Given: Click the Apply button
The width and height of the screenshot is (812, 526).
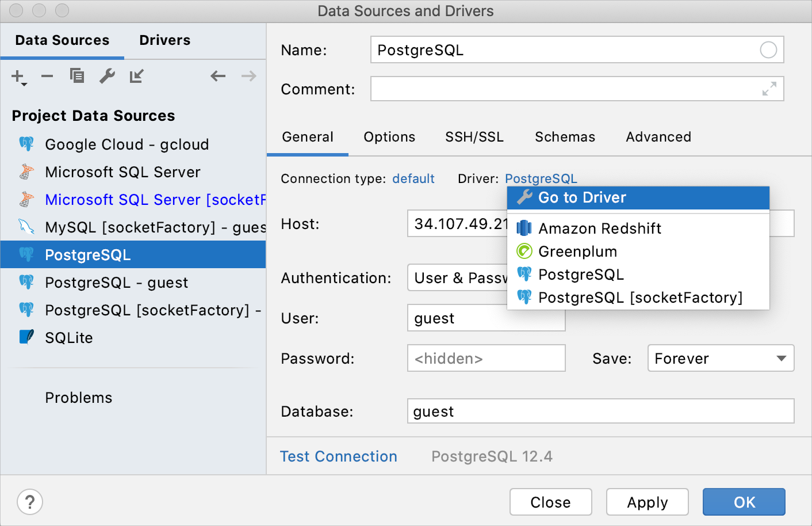Looking at the screenshot, I should pyautogui.click(x=647, y=501).
